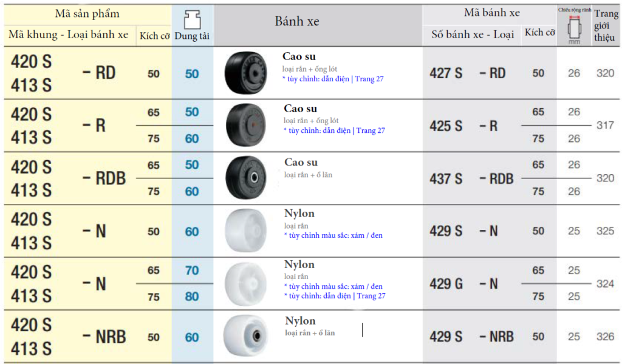Open page reference 326
The width and height of the screenshot is (622, 364).
pos(605,337)
